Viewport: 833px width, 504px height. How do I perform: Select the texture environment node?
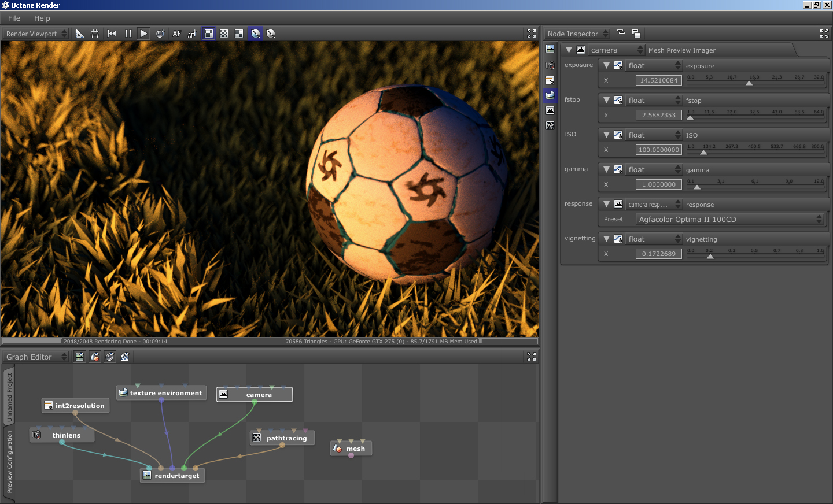(x=161, y=393)
